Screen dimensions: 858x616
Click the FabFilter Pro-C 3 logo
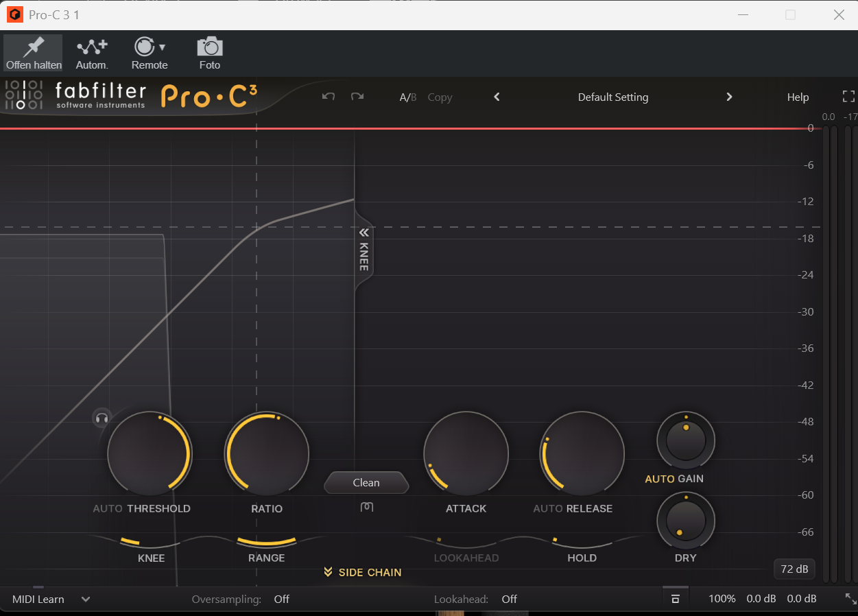[130, 97]
